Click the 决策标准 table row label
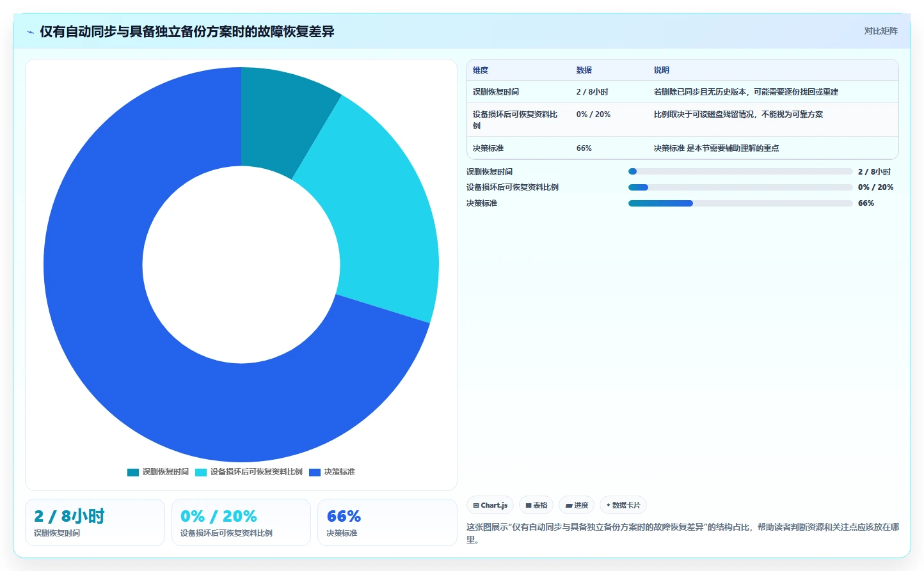This screenshot has width=924, height=571. (488, 148)
